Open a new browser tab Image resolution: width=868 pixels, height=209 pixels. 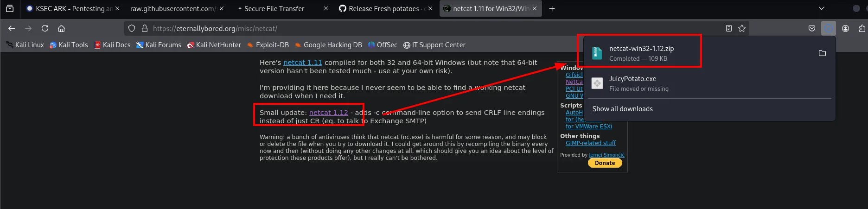(552, 9)
